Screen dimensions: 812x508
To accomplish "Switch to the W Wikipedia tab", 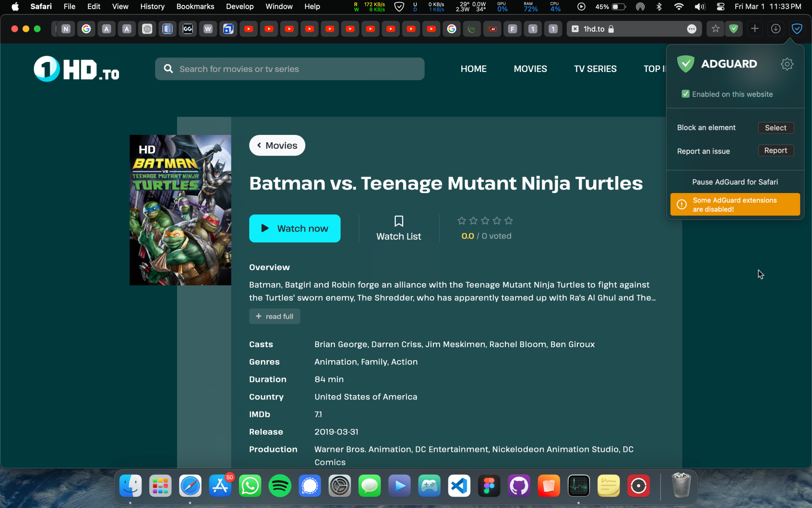I will point(208,29).
